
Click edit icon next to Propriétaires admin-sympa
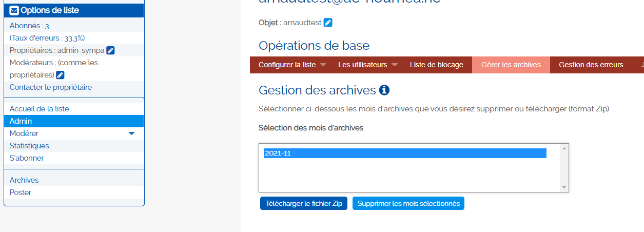coord(110,50)
